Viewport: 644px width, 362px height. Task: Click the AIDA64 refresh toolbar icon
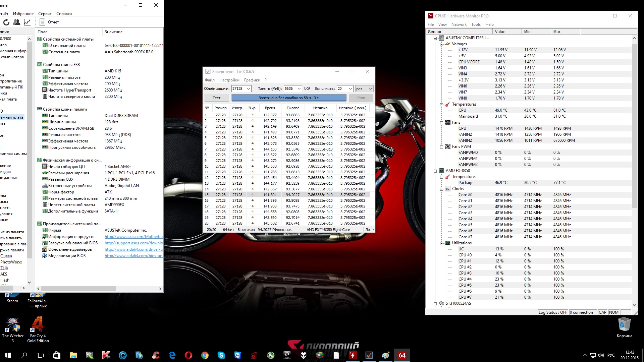[6, 22]
